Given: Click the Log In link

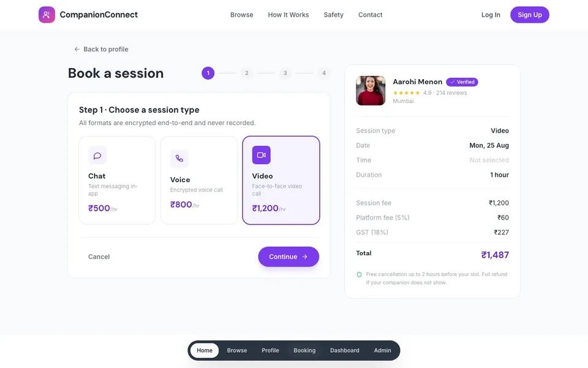Looking at the screenshot, I should click(x=491, y=15).
